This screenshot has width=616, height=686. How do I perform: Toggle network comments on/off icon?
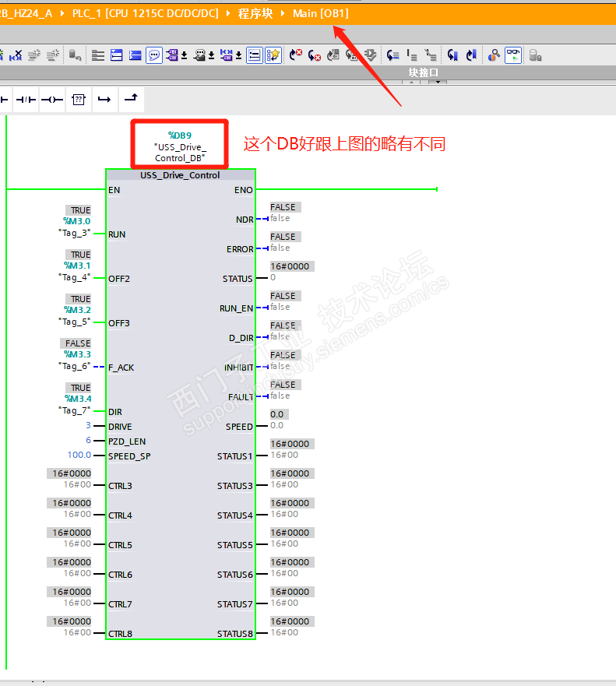pos(255,55)
